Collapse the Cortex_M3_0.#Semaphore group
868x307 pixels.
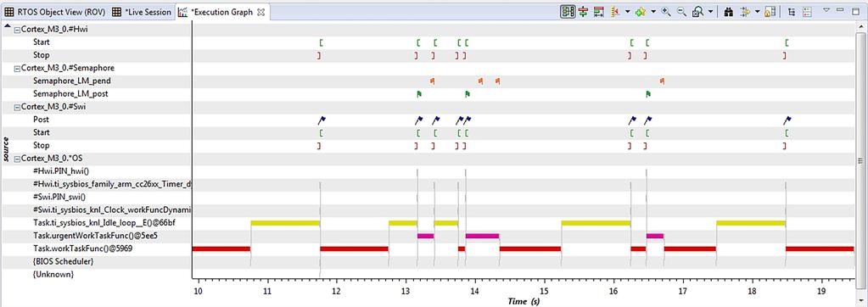click(x=17, y=68)
